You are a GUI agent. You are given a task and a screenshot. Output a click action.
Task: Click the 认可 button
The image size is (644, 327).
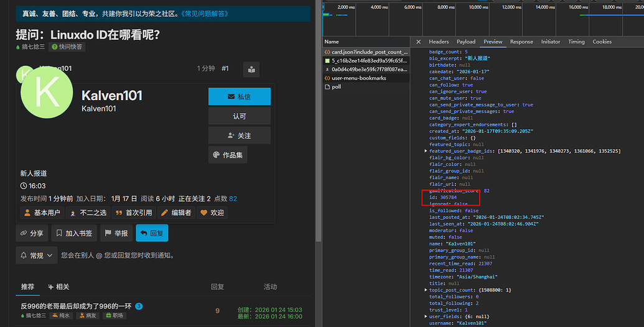point(239,116)
